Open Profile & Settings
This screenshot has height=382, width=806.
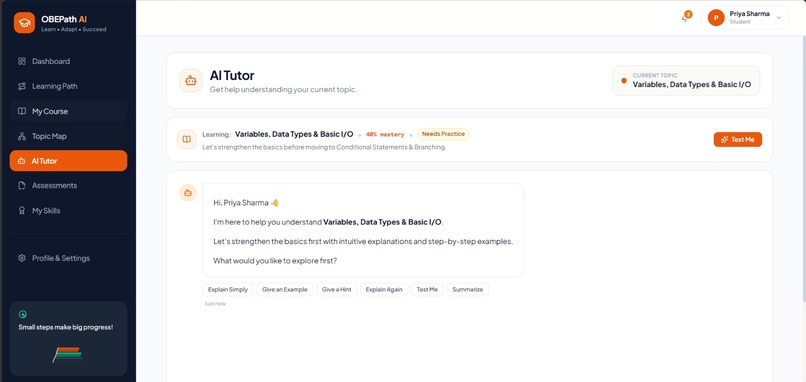(68, 258)
